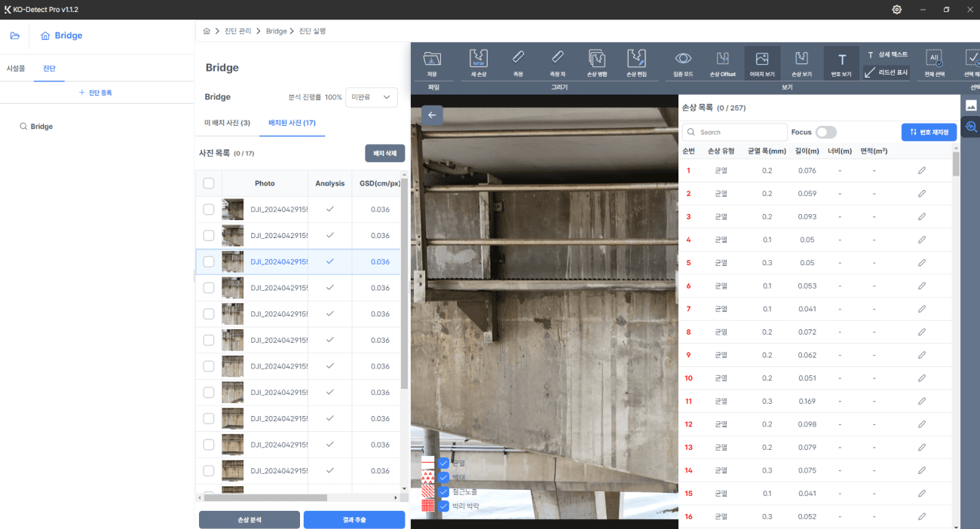
Task: Click the 손상 병합 merge damage icon
Action: tap(597, 62)
